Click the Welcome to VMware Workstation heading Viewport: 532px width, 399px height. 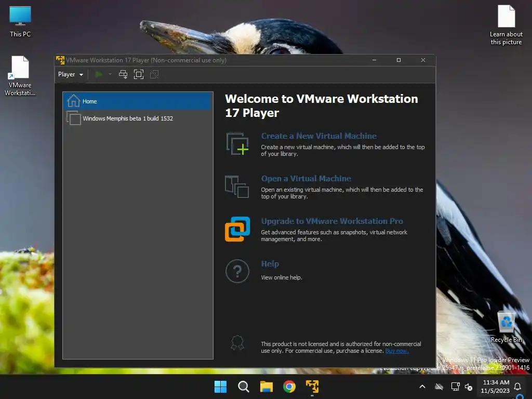(x=321, y=105)
